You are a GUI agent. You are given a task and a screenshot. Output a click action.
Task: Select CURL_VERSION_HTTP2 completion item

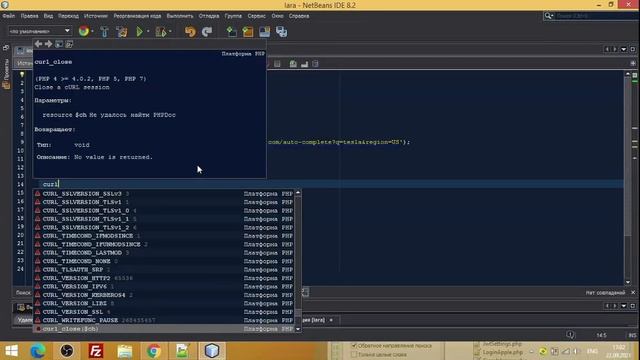tap(164, 278)
